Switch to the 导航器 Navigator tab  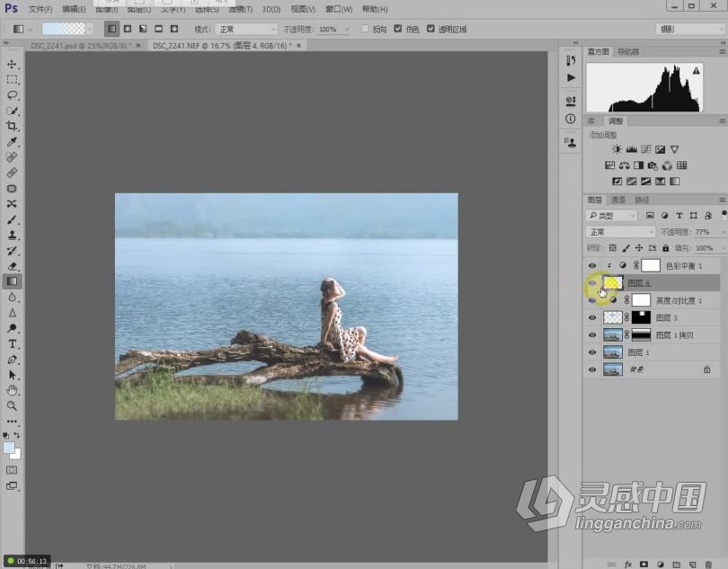pyautogui.click(x=628, y=51)
